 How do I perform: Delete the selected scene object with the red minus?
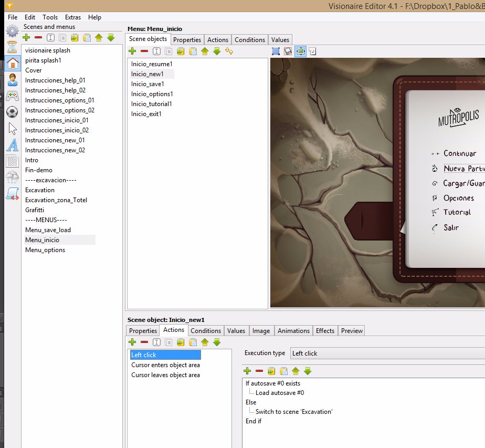tap(144, 51)
